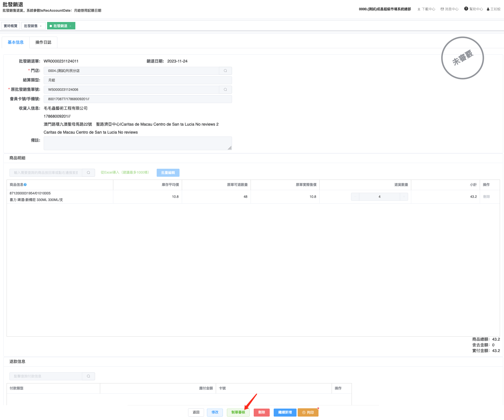The image size is (504, 420).
Task: Click the 制單審核 approve button
Action: point(238,412)
